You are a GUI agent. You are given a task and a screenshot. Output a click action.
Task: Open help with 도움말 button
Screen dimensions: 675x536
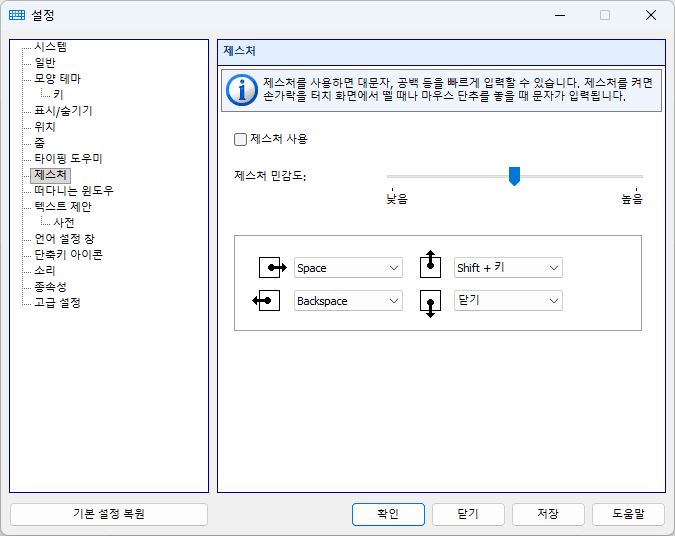628,514
